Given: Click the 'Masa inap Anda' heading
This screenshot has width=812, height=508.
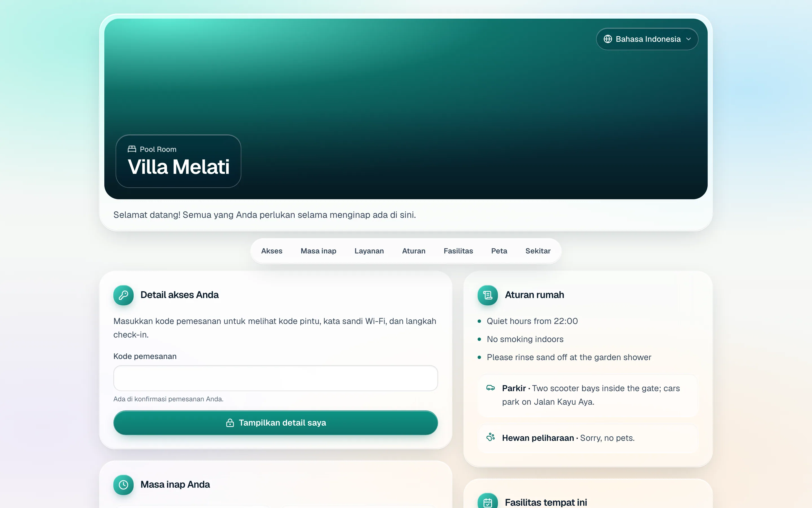Looking at the screenshot, I should click(x=175, y=485).
